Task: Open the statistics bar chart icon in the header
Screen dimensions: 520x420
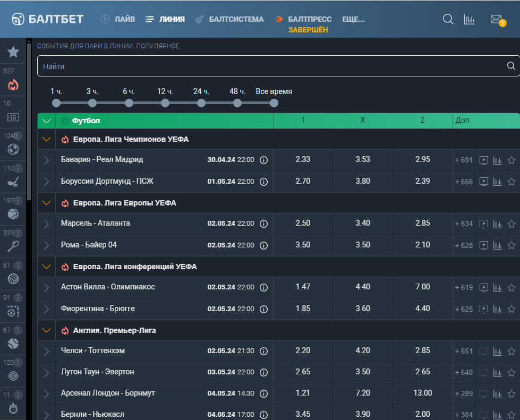Action: click(469, 20)
